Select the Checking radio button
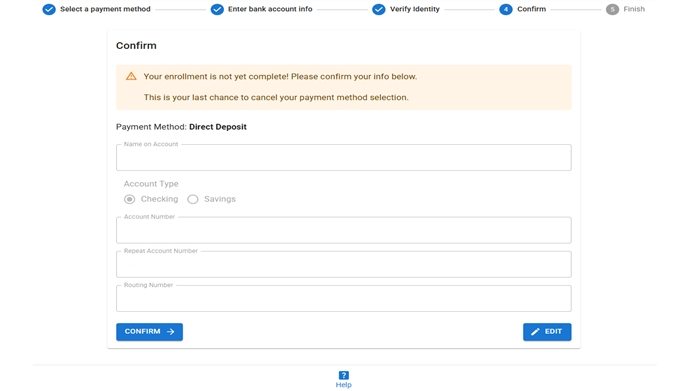Screen dimensions: 690x391 pyautogui.click(x=129, y=199)
